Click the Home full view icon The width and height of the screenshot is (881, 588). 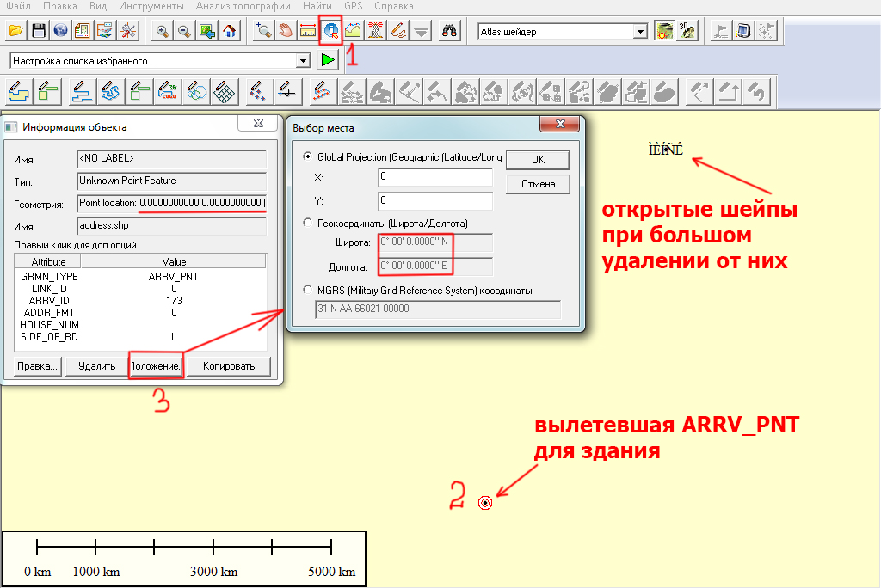click(229, 31)
